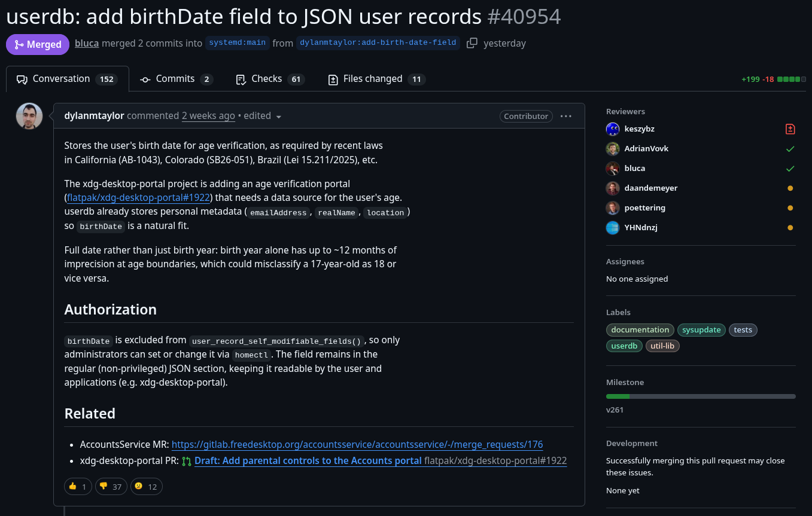Viewport: 812px width, 516px height.
Task: Toggle the confused face reaction
Action: point(146,486)
